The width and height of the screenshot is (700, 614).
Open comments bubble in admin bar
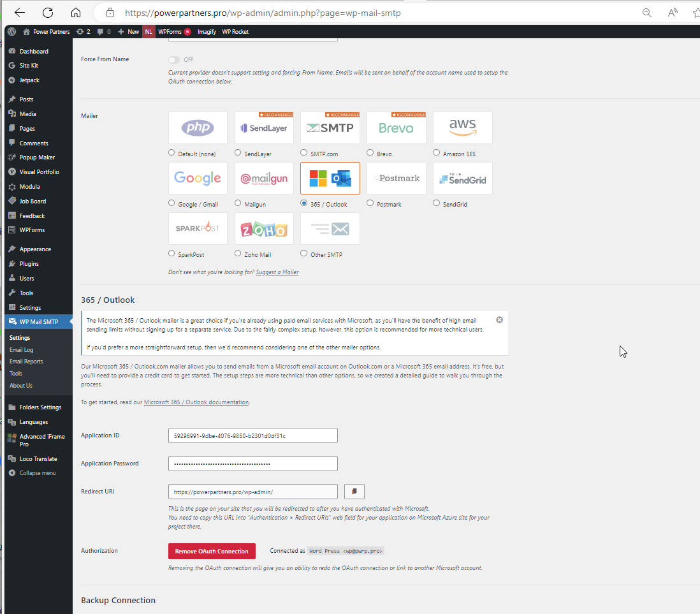point(103,32)
